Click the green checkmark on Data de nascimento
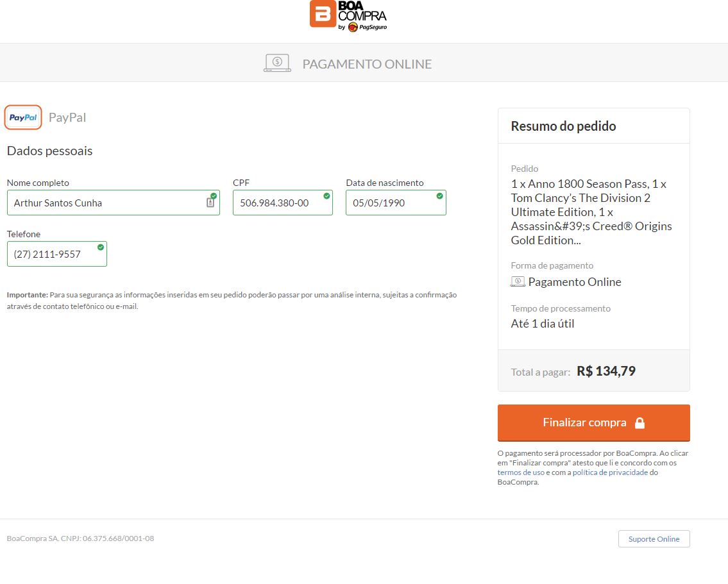 click(x=439, y=196)
